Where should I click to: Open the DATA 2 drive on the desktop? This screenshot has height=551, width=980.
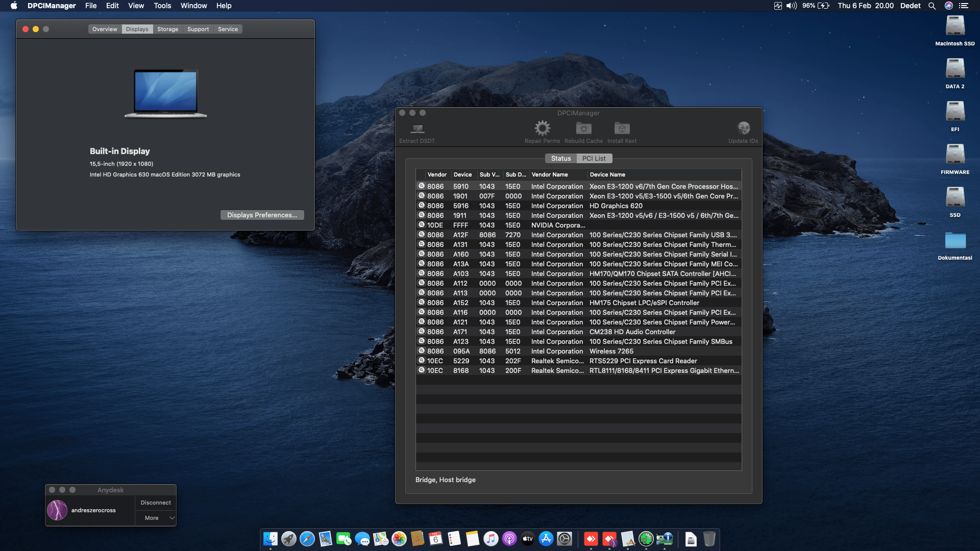click(955, 69)
